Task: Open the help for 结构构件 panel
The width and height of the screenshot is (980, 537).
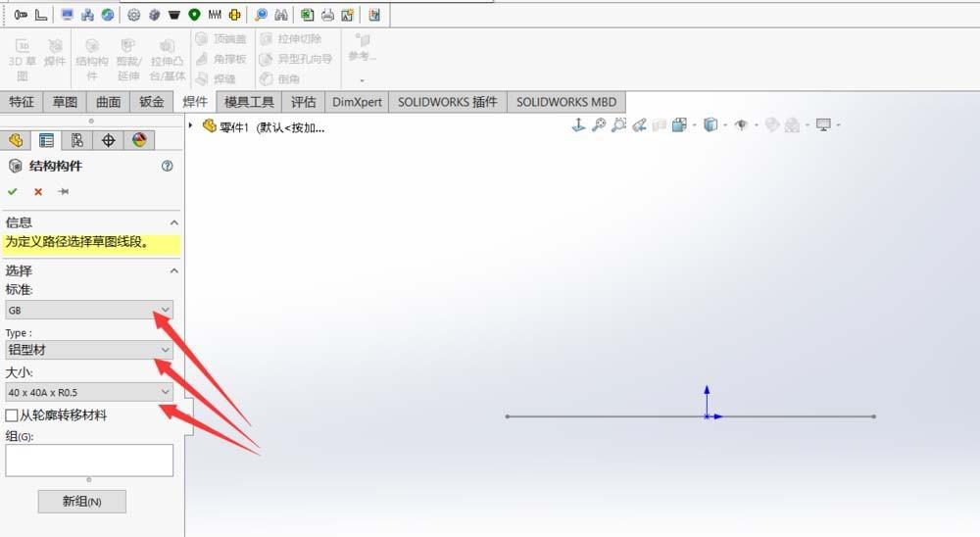Action: click(167, 166)
